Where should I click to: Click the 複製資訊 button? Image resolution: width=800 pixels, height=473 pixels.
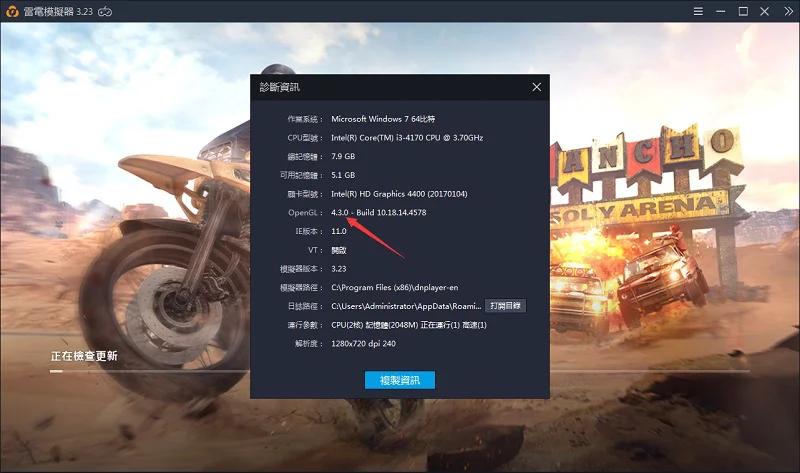[399, 380]
